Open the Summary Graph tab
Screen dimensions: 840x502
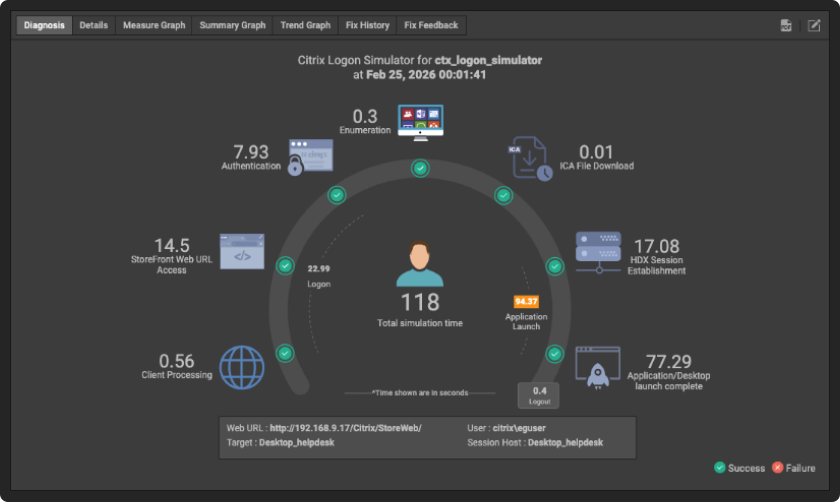click(232, 25)
